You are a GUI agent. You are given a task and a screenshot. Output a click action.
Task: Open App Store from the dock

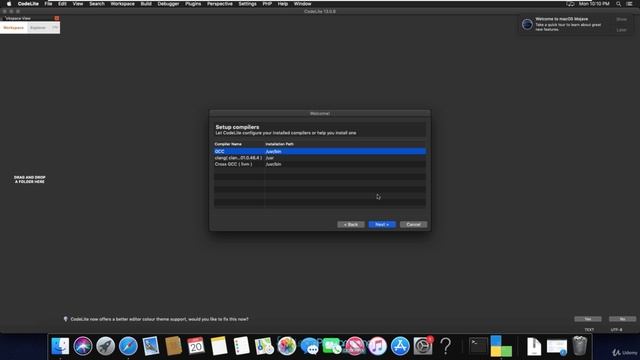400,346
